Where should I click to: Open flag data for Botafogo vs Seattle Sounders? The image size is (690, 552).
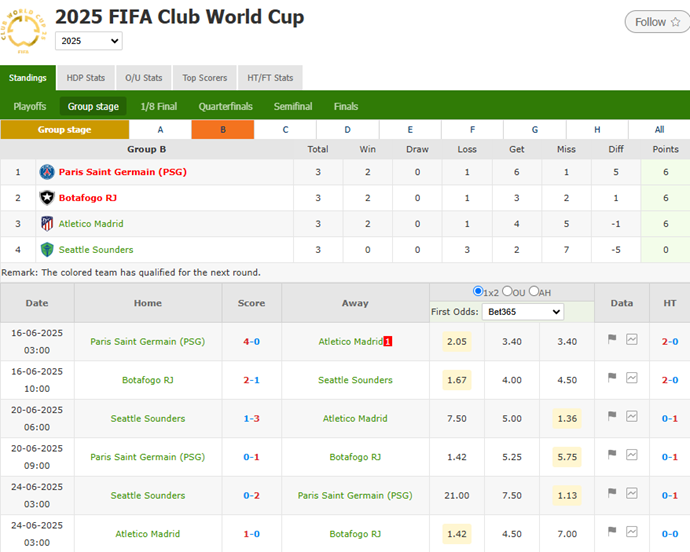pyautogui.click(x=612, y=377)
